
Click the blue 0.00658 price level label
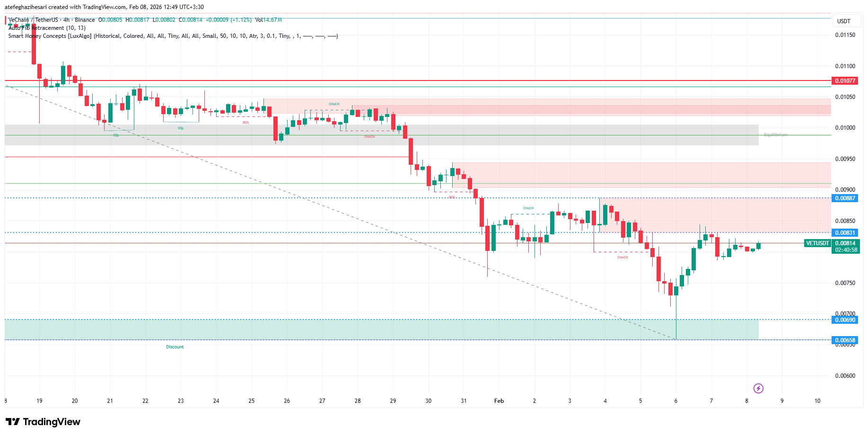(845, 340)
